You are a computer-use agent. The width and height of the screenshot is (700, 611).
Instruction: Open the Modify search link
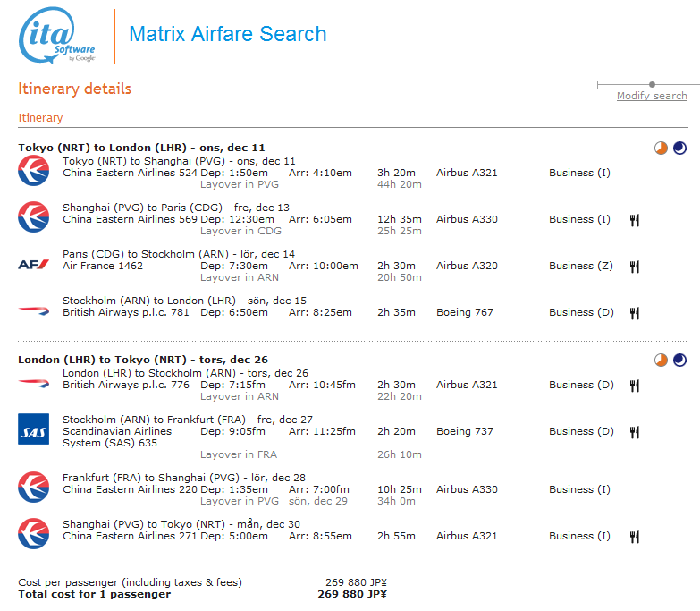click(652, 96)
